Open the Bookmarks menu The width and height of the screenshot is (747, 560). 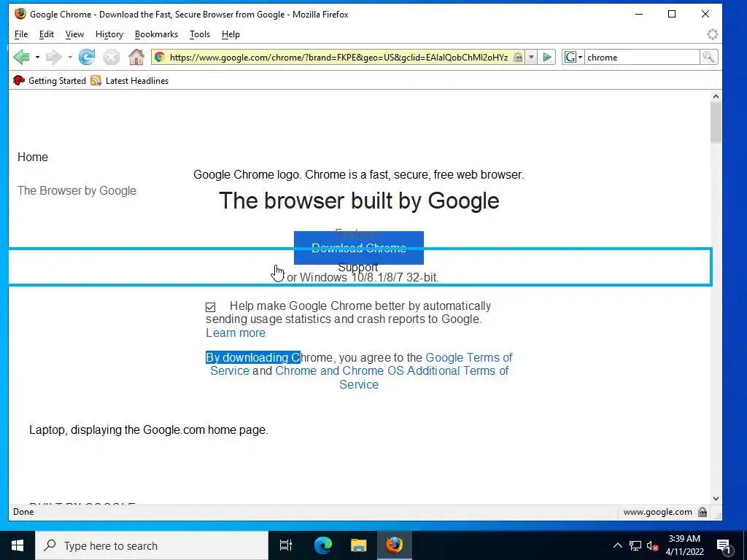click(x=156, y=34)
